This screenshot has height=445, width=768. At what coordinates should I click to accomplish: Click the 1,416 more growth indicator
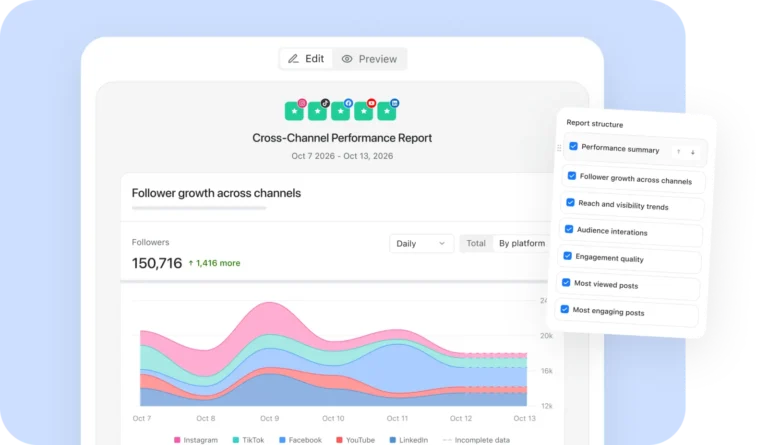pyautogui.click(x=215, y=263)
